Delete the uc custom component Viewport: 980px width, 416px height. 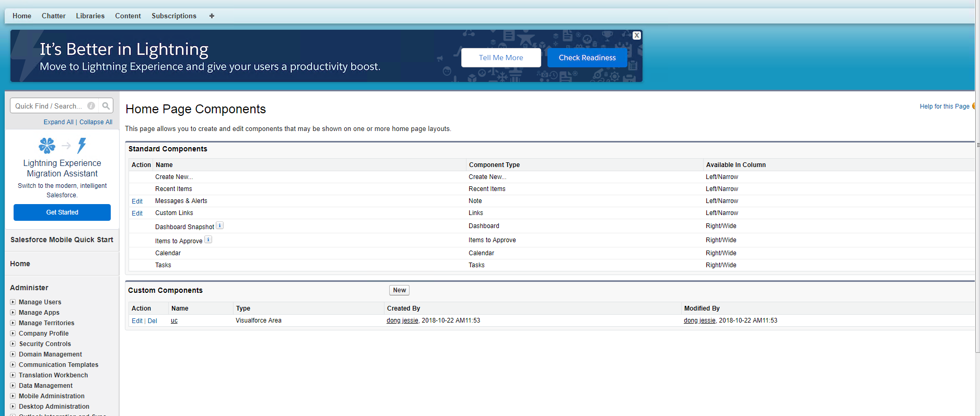152,321
